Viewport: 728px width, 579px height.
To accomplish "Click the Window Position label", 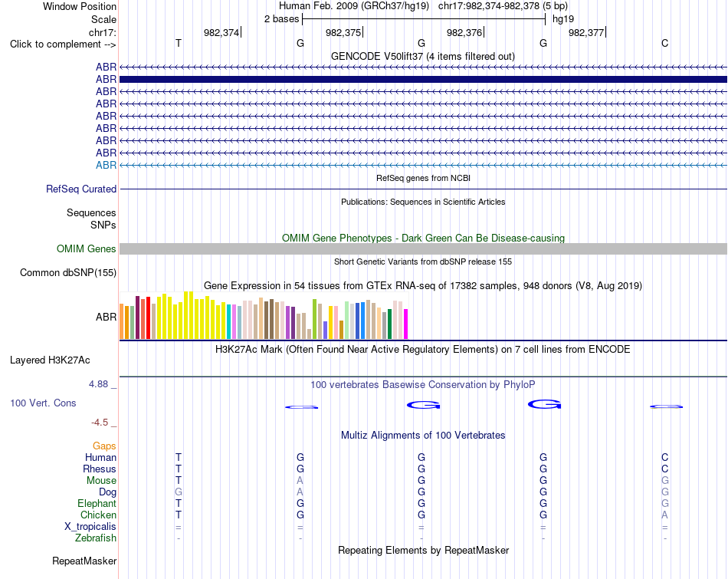I will pos(80,6).
